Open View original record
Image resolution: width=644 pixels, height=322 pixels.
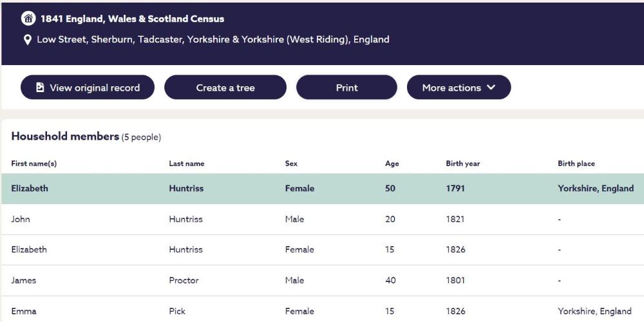[x=88, y=88]
